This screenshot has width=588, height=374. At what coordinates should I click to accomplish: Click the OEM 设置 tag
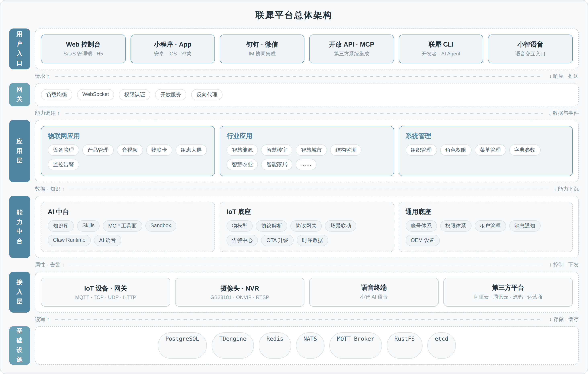423,240
